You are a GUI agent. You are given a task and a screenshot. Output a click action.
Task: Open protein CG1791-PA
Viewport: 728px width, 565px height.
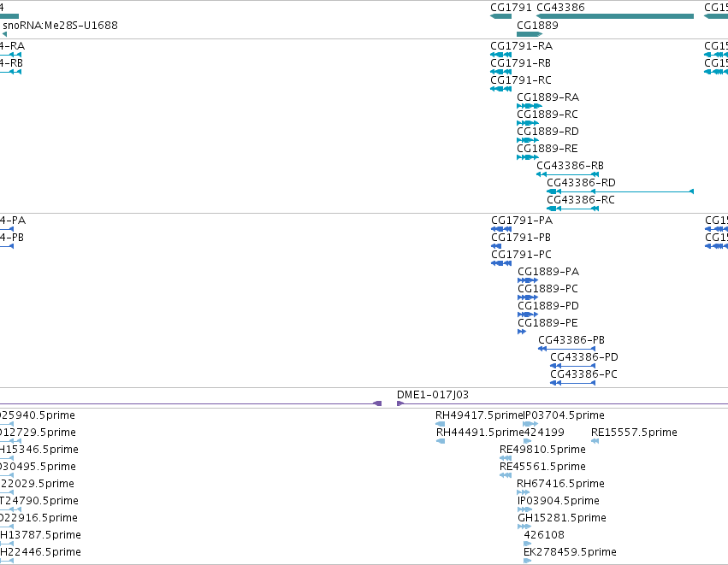coord(522,221)
